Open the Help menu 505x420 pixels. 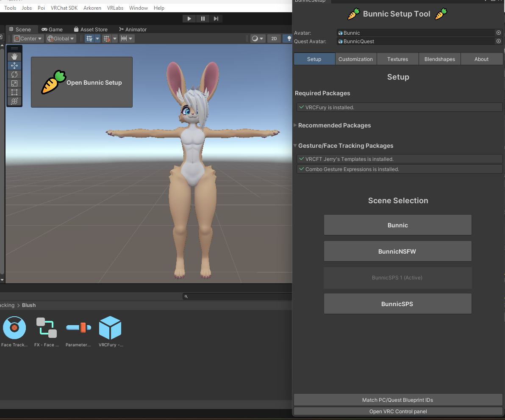click(159, 8)
